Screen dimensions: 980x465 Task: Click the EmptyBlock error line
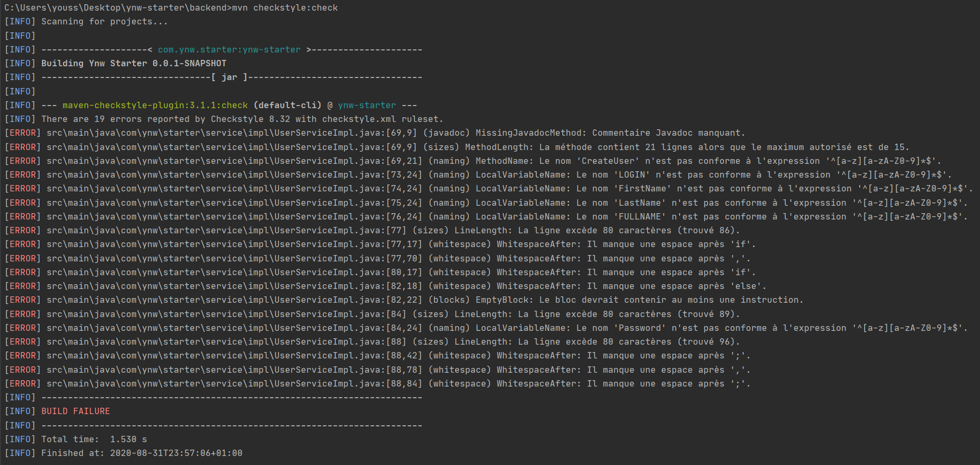[404, 300]
